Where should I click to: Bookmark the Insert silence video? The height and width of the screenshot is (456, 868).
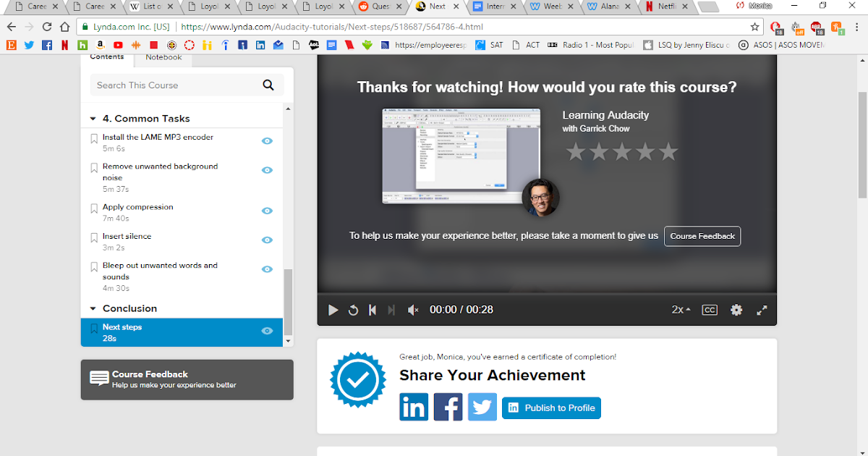tap(94, 237)
